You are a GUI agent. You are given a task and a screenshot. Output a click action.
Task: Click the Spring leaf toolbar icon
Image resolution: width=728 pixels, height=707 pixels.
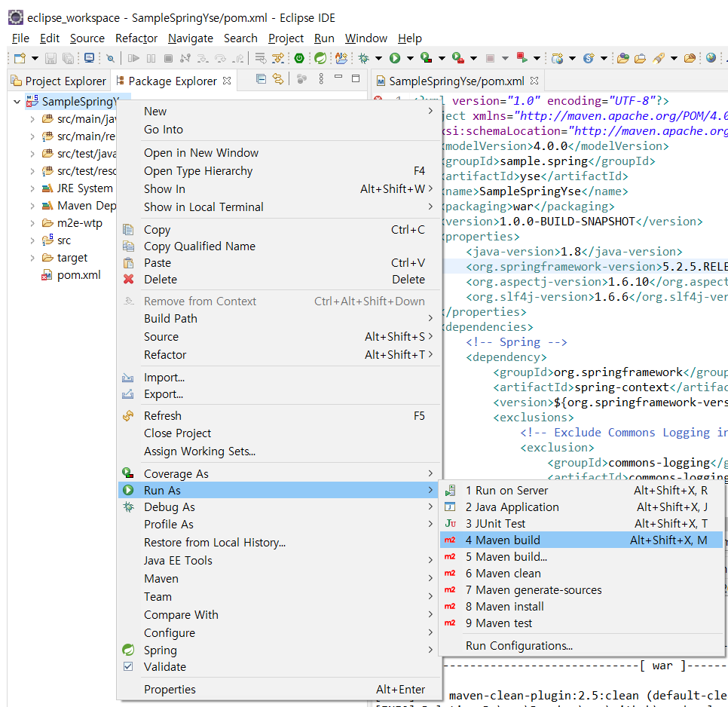[320, 58]
